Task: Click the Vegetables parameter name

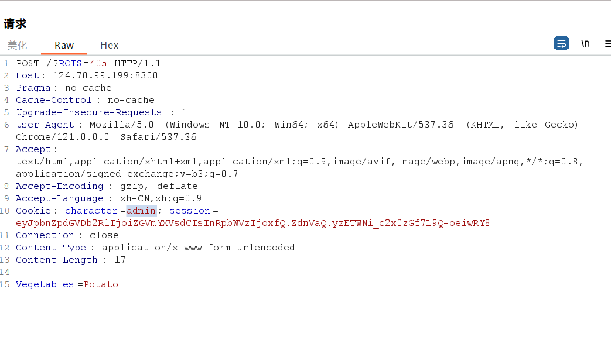Action: pyautogui.click(x=45, y=284)
